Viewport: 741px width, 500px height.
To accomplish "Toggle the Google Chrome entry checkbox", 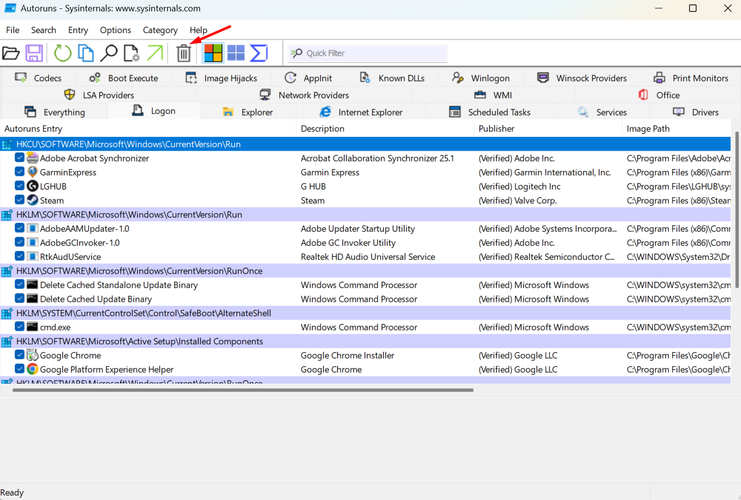I will (21, 355).
